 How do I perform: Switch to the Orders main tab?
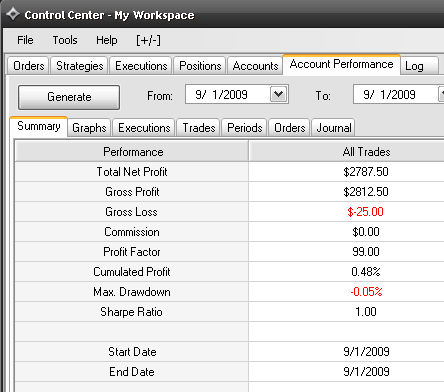pos(29,66)
